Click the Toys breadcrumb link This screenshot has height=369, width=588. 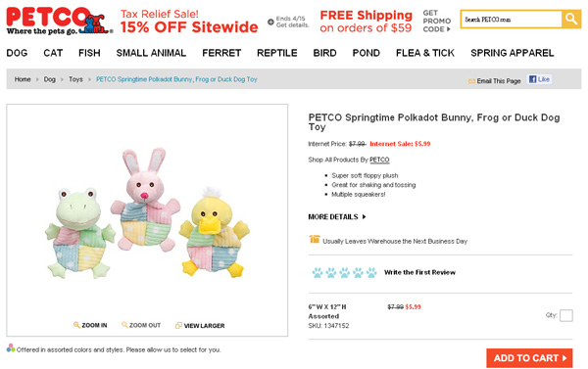pyautogui.click(x=75, y=79)
